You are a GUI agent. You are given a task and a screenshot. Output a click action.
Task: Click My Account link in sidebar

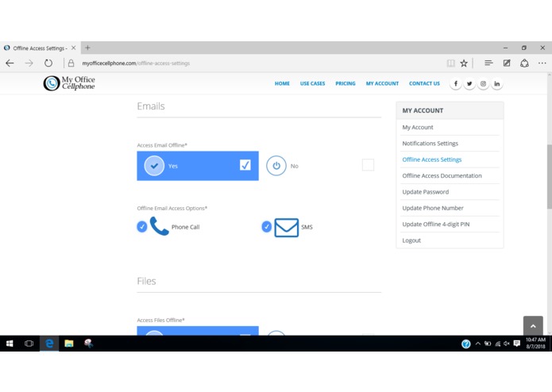point(418,127)
